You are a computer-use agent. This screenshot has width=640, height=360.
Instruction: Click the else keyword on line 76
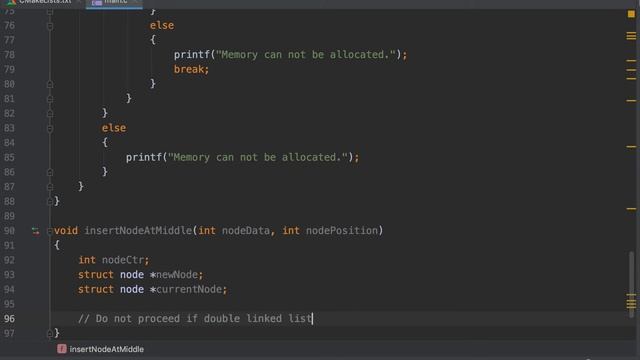(x=162, y=25)
